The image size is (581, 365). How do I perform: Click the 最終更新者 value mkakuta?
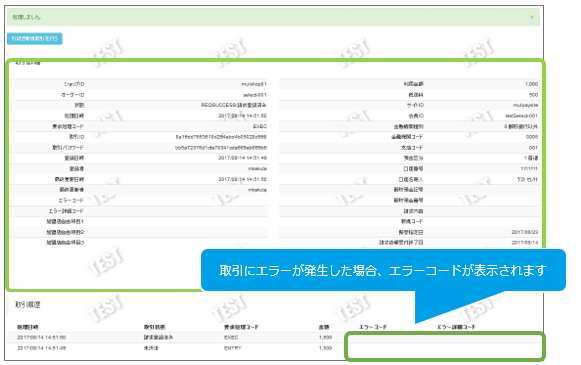(x=258, y=190)
